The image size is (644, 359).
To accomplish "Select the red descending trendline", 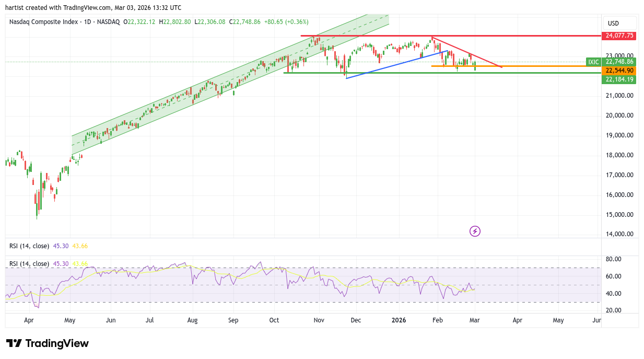I will pos(470,53).
